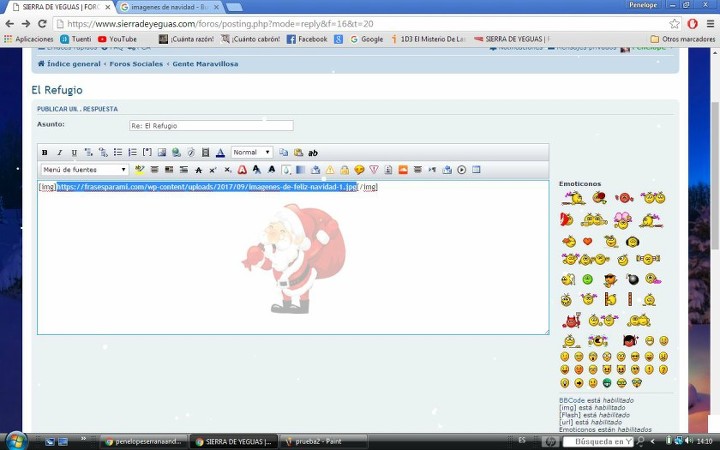The image size is (720, 450).
Task: Insert the red heart emoticon
Action: coord(587,241)
